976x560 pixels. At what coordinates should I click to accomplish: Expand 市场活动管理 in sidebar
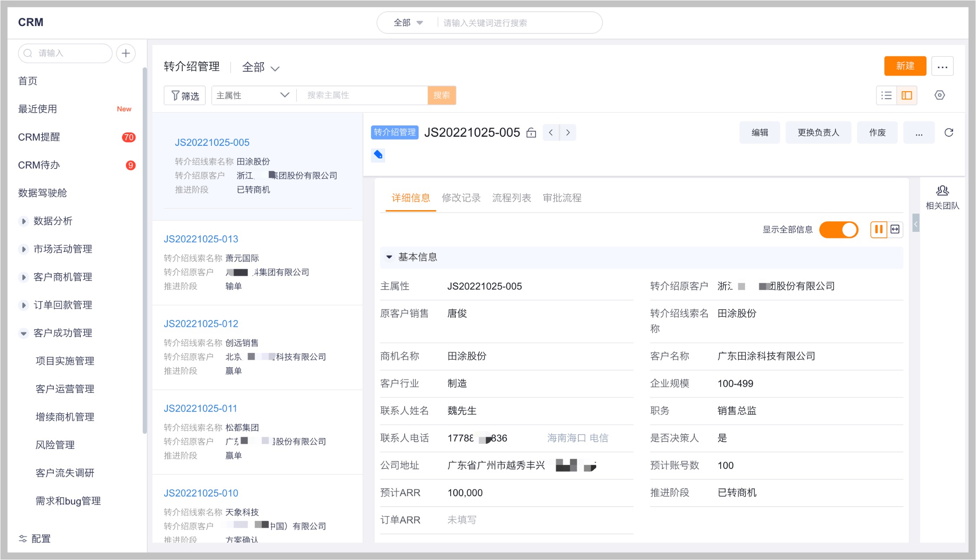(x=24, y=249)
